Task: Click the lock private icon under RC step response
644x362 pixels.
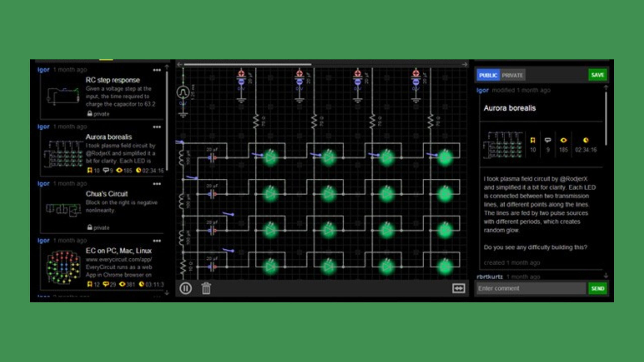Action: 90,114
